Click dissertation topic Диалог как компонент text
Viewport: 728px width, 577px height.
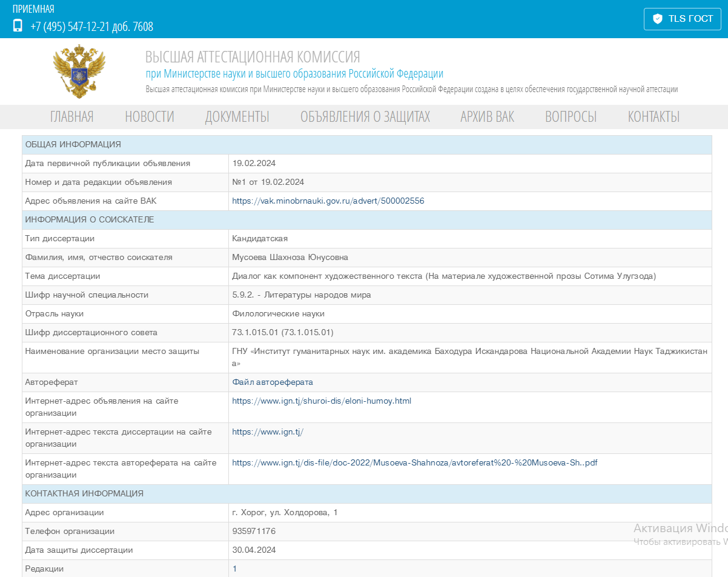444,276
